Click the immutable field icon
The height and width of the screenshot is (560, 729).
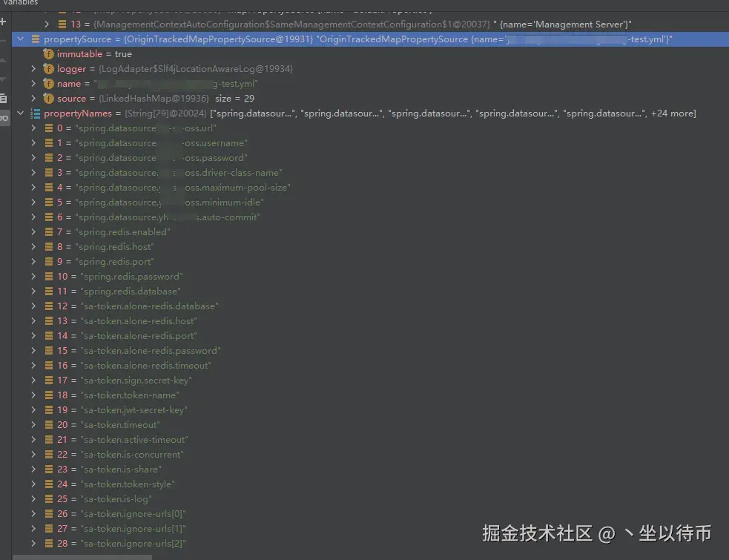(48, 54)
